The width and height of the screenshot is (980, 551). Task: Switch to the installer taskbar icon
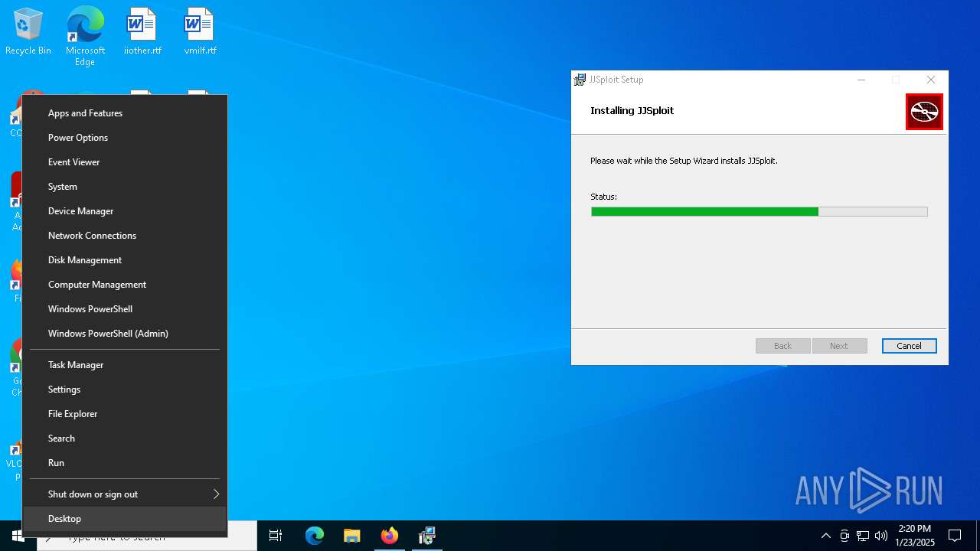coord(427,536)
